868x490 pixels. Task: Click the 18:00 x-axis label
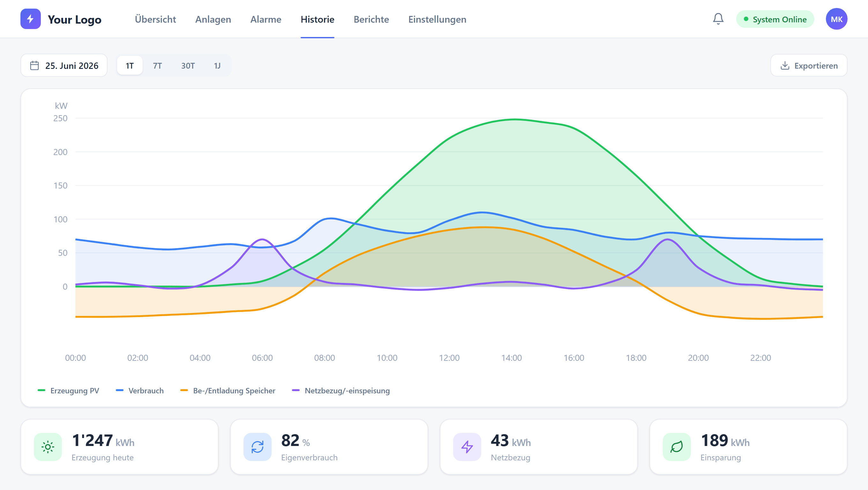click(636, 358)
